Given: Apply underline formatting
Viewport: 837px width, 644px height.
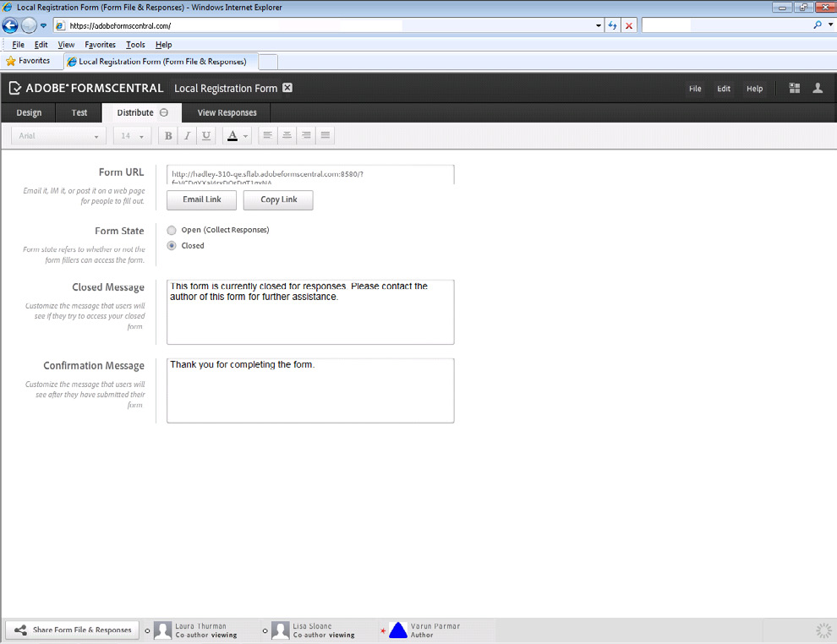Looking at the screenshot, I should [205, 136].
